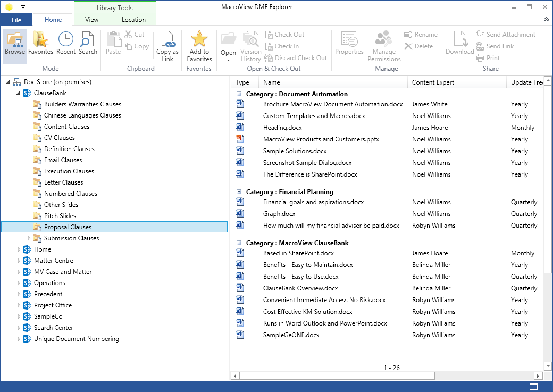Switch to the View ribbon tab
The height and width of the screenshot is (392, 553).
(x=91, y=20)
